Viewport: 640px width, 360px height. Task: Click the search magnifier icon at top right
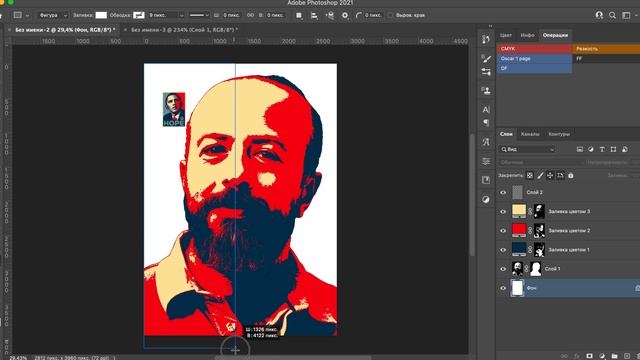tap(612, 16)
